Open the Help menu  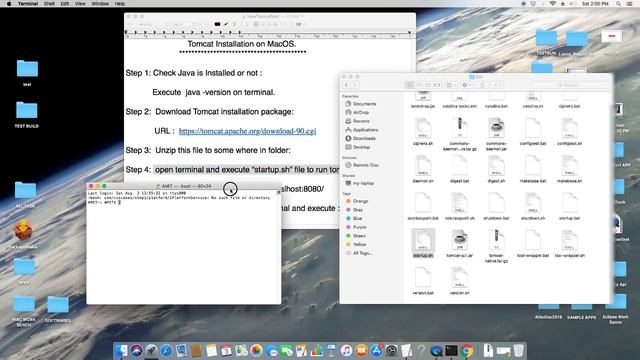(120, 4)
